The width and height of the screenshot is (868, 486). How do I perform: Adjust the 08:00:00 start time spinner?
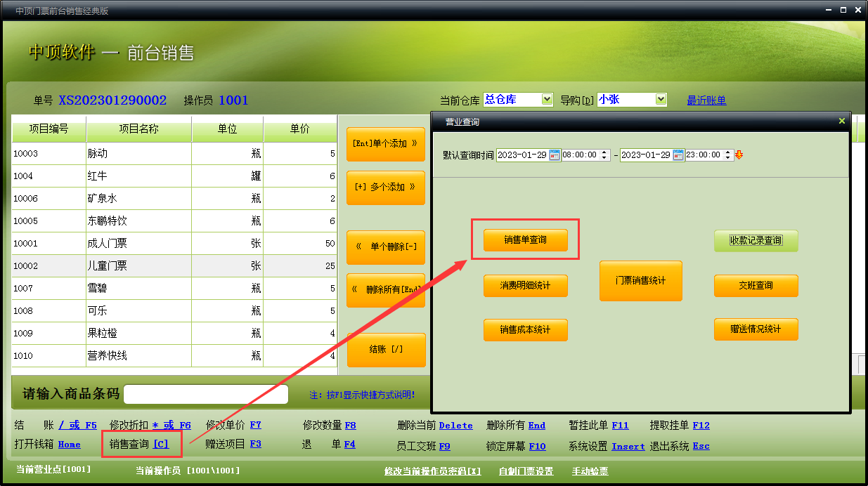[605, 155]
